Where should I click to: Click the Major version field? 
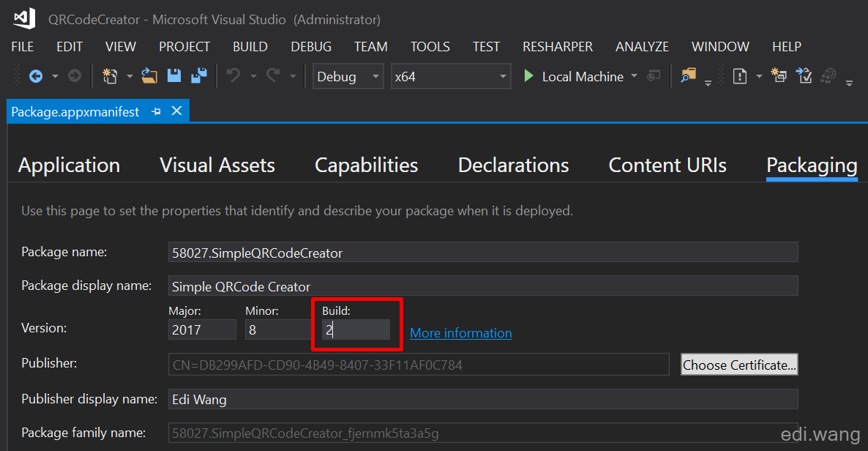202,329
